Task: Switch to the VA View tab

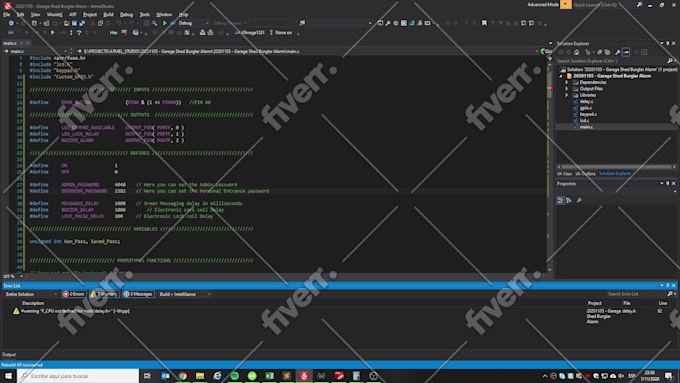Action: pyautogui.click(x=564, y=173)
